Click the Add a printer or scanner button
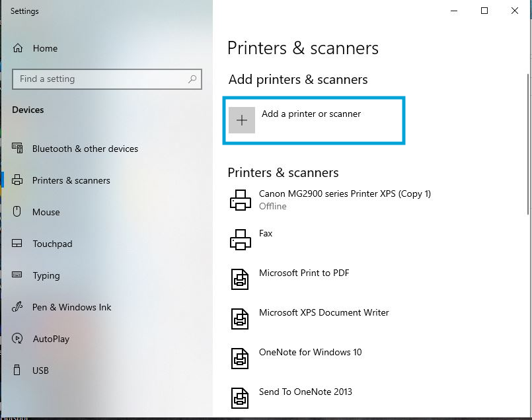Image resolution: width=532 pixels, height=420 pixels. [313, 120]
